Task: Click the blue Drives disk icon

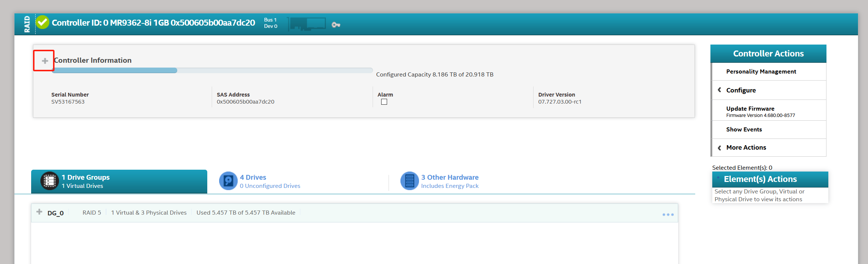Action: pos(228,181)
